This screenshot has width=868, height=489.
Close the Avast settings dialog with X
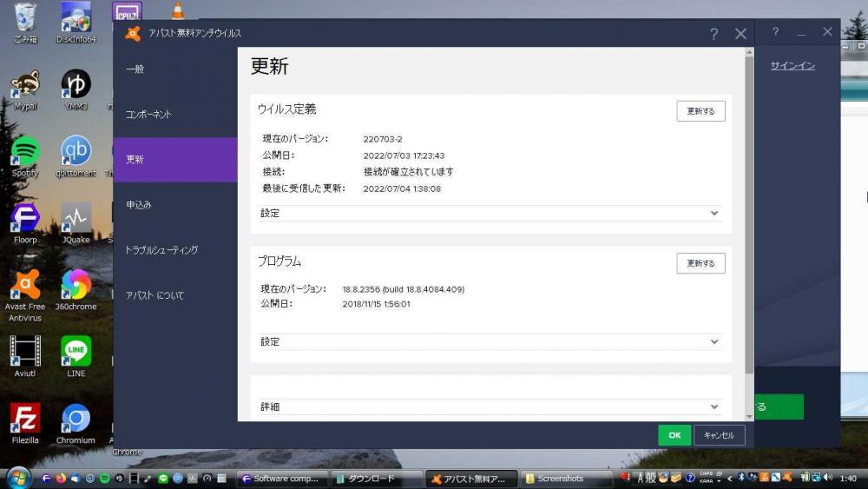click(740, 35)
